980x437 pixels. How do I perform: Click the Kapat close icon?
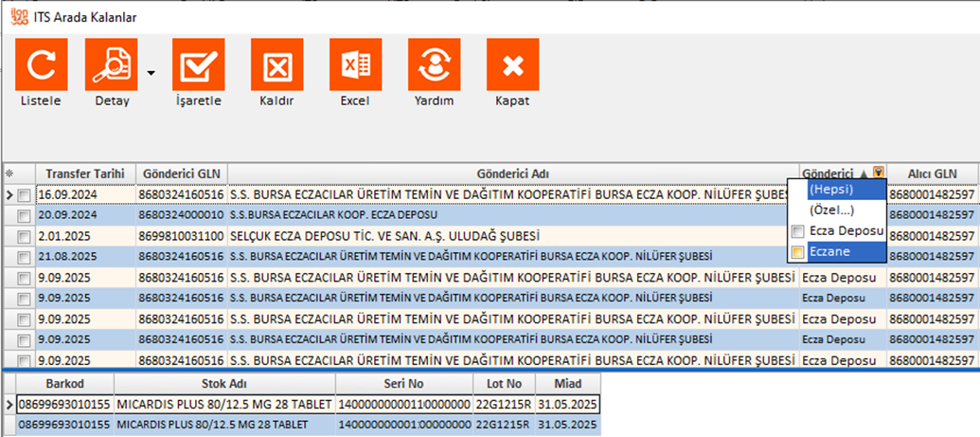click(512, 64)
